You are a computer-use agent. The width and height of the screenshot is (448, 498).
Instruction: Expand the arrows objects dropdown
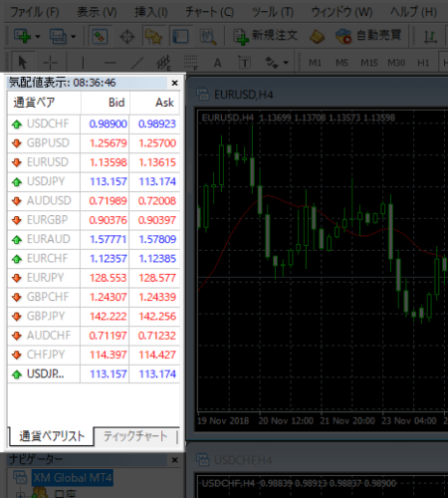pos(286,63)
